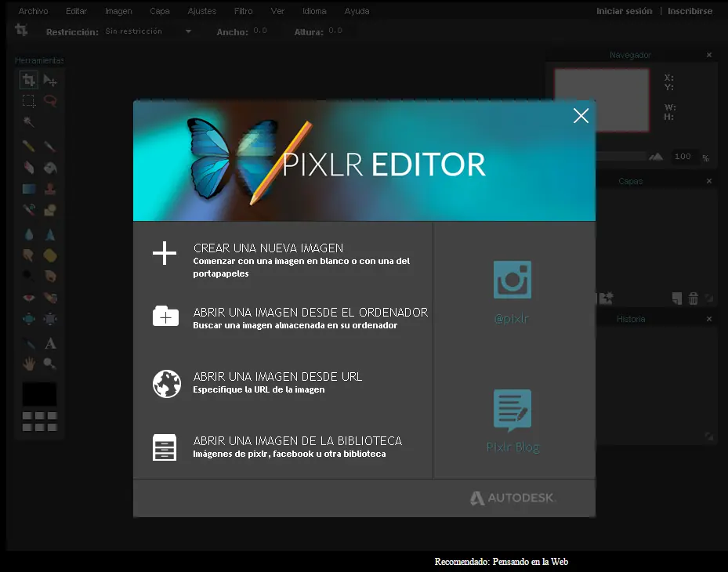Select the Pinch tool
Image resolution: width=728 pixels, height=572 pixels.
[50, 319]
